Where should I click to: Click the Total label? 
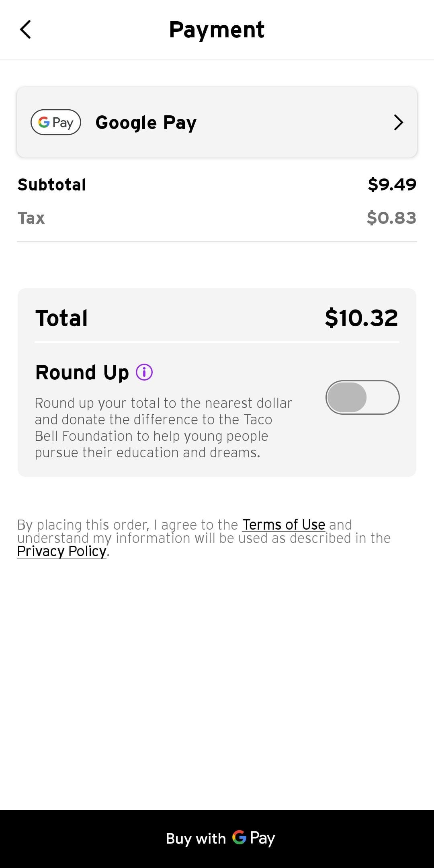pyautogui.click(x=61, y=318)
